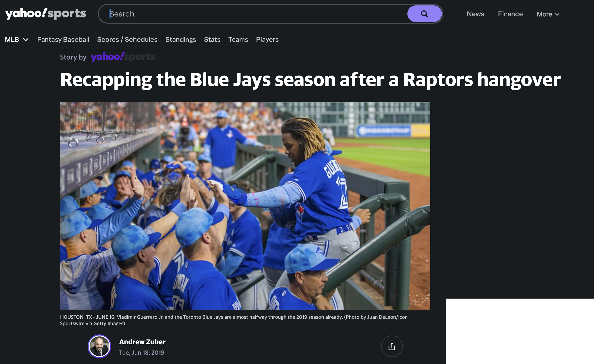Click the 'Story by' label
The image size is (594, 364).
pos(73,57)
